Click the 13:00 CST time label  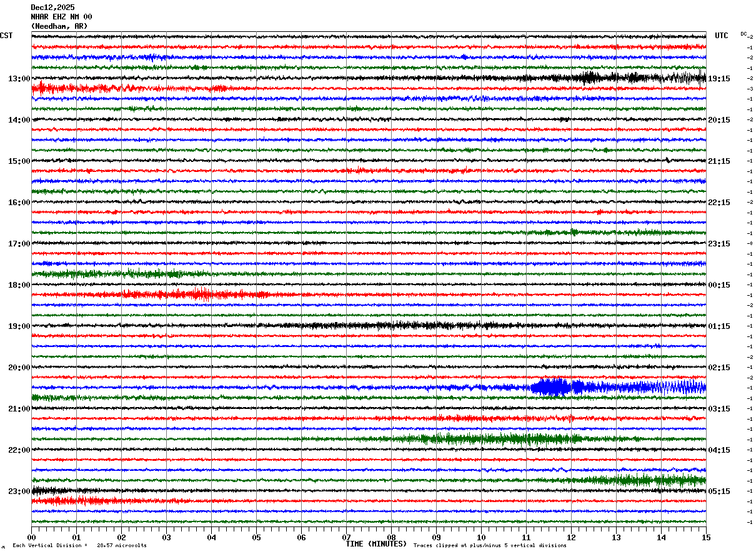click(19, 79)
